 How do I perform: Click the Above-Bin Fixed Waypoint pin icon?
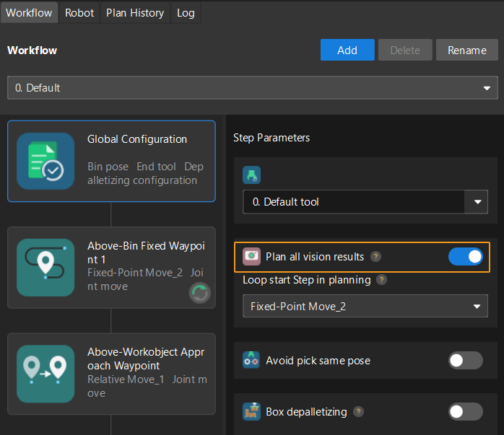[x=45, y=267]
